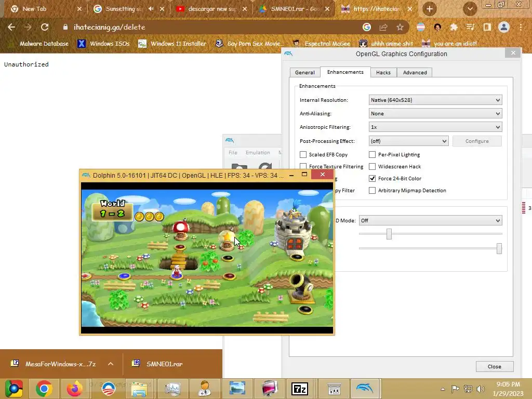Click the Dolphin game render window
Screen dimensions: 532x399
(x=207, y=258)
